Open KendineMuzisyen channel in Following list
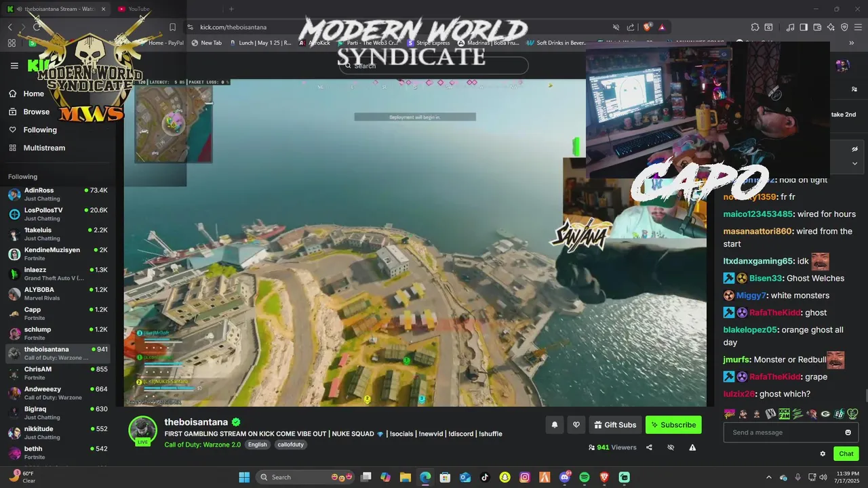The height and width of the screenshot is (488, 868). coord(58,254)
